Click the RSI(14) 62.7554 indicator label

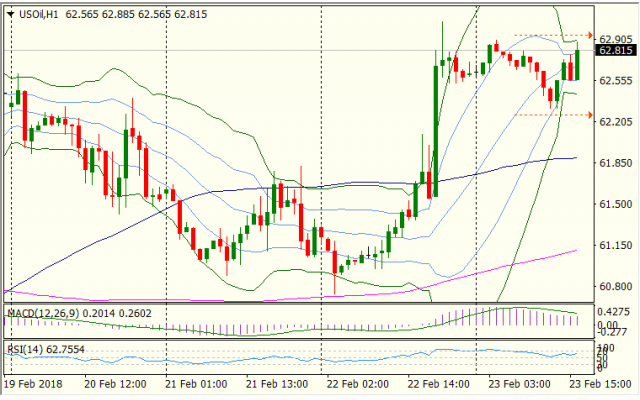[x=46, y=349]
